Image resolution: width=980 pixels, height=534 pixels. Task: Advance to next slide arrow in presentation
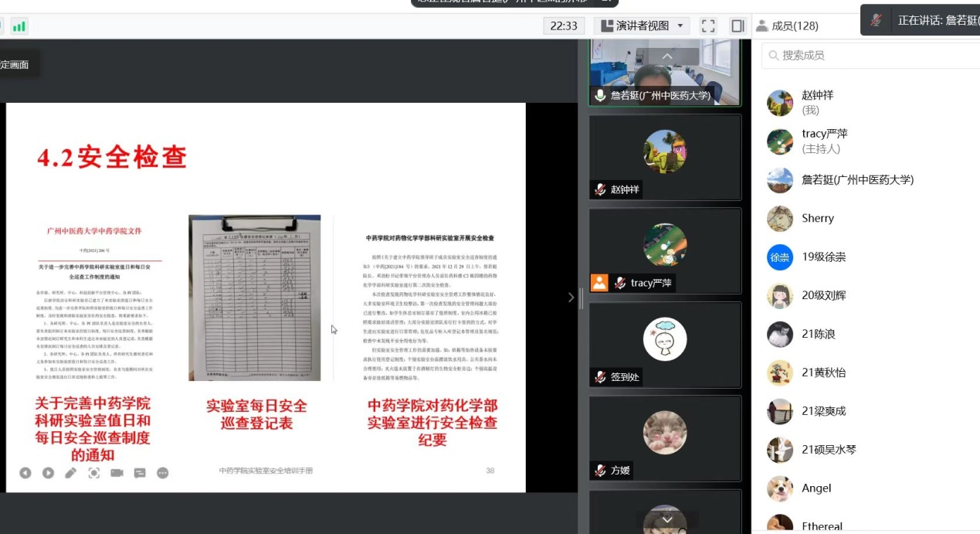(48, 472)
